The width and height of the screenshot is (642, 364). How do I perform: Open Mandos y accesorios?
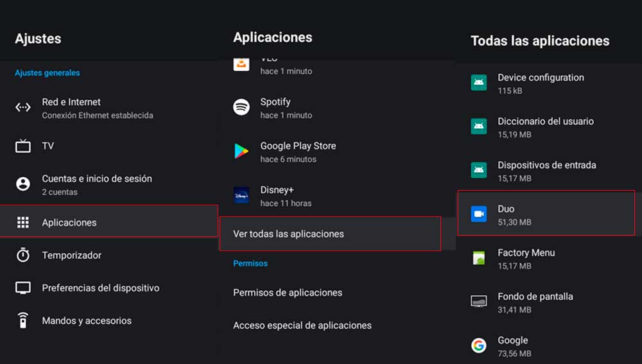(109, 320)
